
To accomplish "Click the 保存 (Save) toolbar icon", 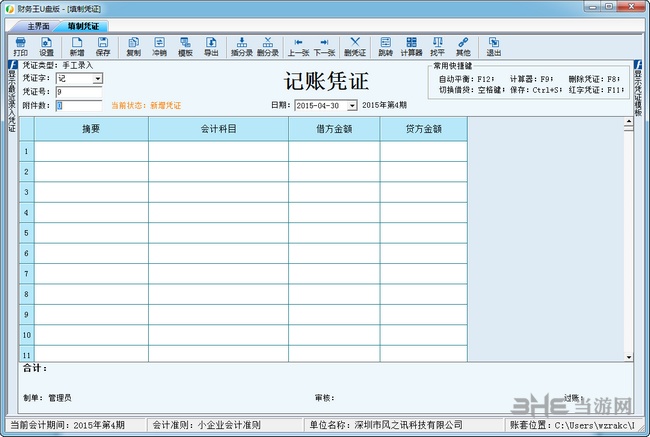I will tap(103, 46).
